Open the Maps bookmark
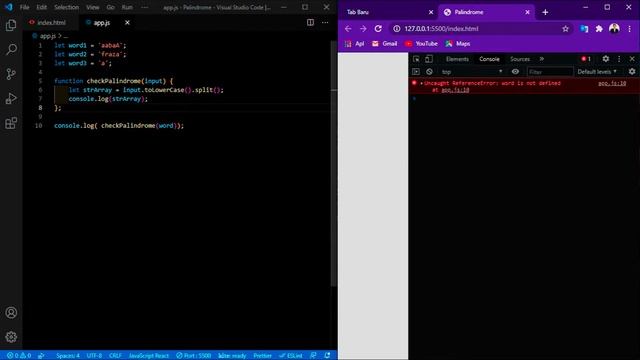The height and width of the screenshot is (360, 640). point(458,44)
